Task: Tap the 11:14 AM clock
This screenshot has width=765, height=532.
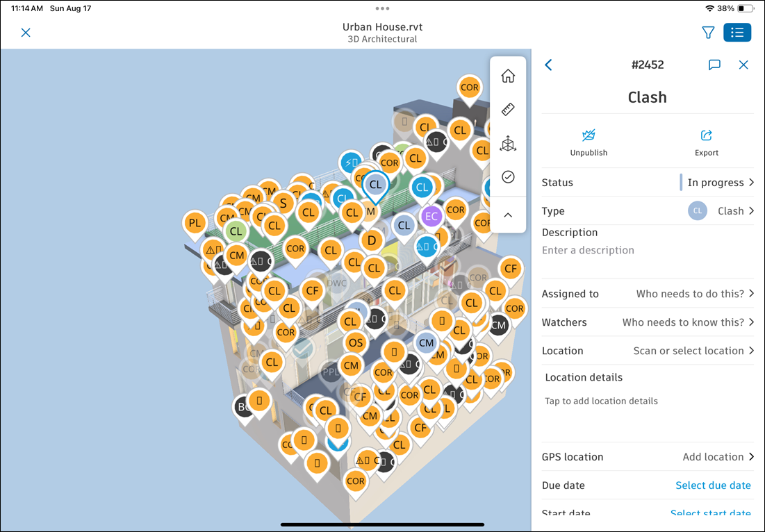Action: 27,8
